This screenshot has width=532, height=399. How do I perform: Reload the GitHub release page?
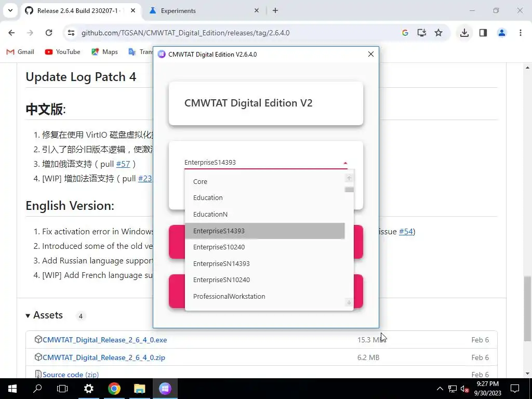(x=49, y=33)
